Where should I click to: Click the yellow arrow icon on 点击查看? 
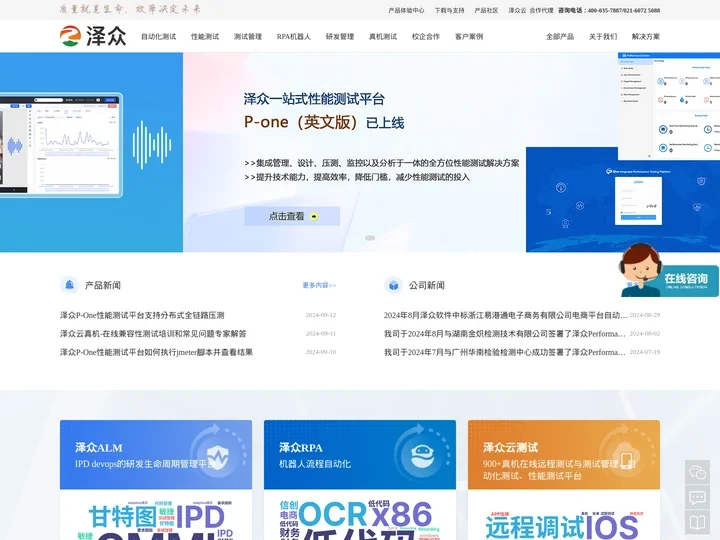[x=314, y=216]
